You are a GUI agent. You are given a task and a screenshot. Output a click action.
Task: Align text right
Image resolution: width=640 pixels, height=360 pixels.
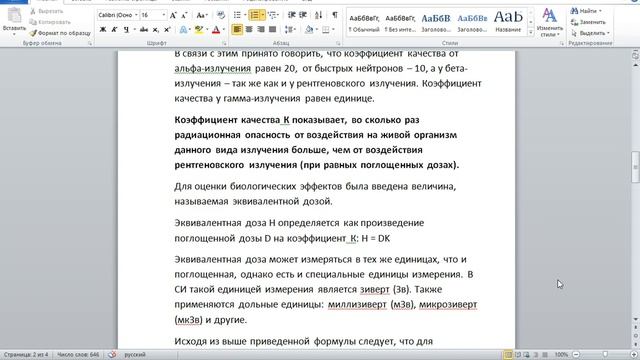(x=261, y=29)
